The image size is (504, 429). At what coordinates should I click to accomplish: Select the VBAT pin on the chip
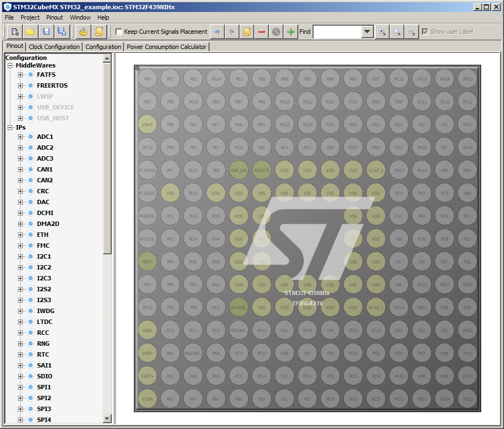[x=147, y=125]
